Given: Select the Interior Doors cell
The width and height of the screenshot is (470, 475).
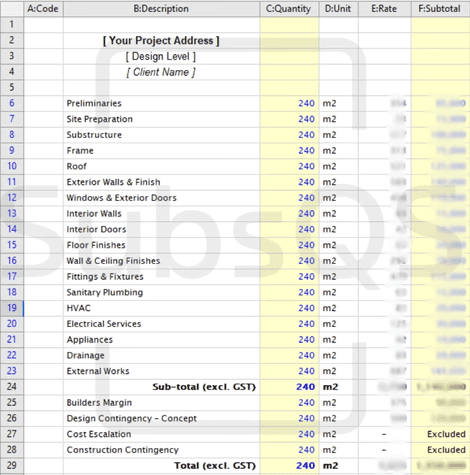Looking at the screenshot, I should click(161, 229).
